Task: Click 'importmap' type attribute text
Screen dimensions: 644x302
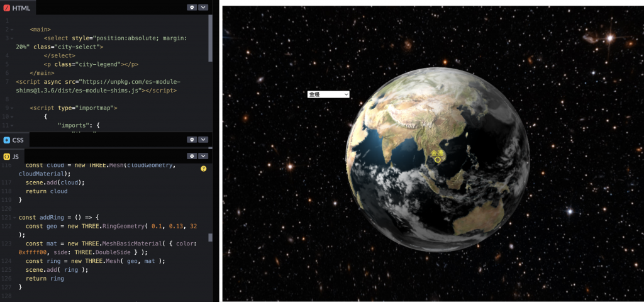Action: click(x=96, y=108)
